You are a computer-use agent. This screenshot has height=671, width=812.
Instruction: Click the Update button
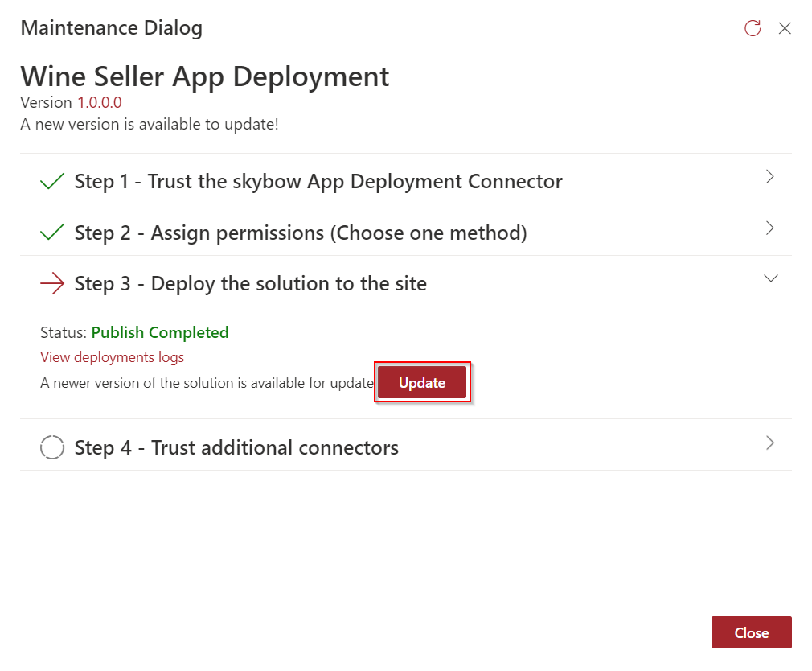click(422, 382)
